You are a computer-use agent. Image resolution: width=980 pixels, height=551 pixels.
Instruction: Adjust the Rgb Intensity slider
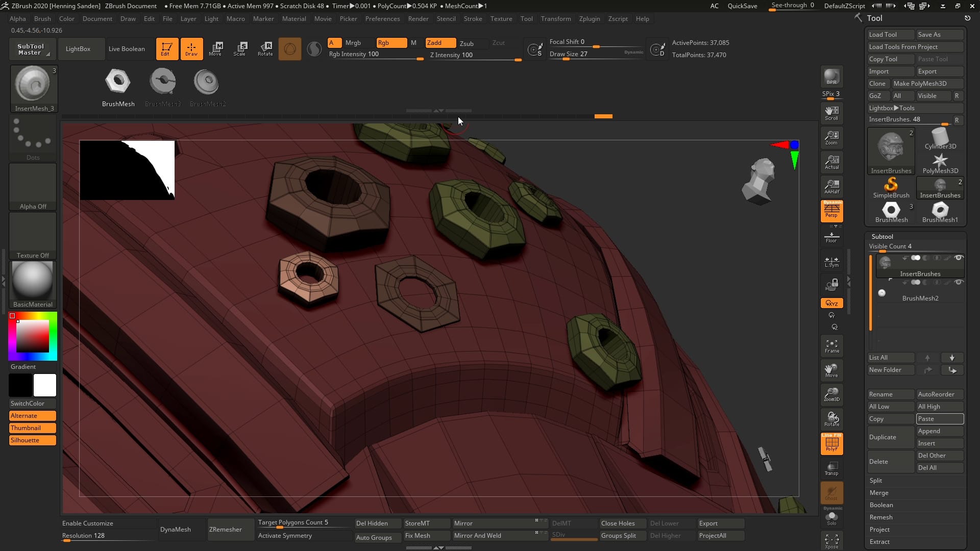click(376, 55)
